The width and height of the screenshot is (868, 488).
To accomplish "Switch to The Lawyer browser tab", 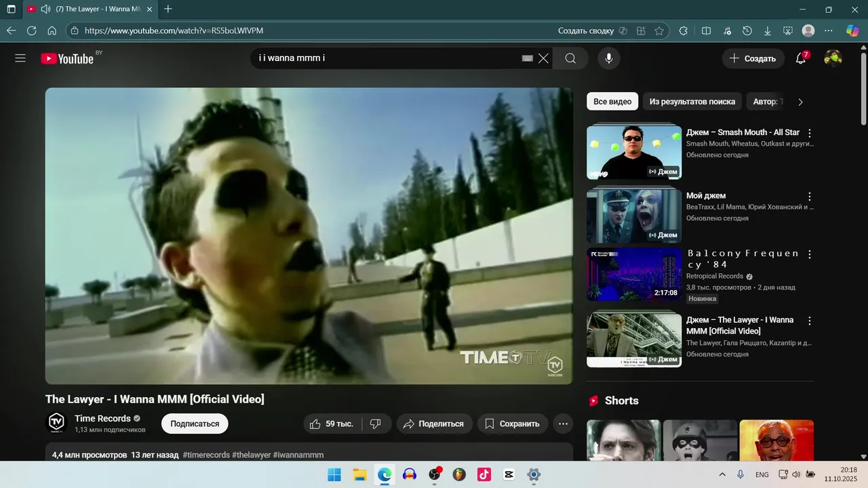I will (x=91, y=9).
